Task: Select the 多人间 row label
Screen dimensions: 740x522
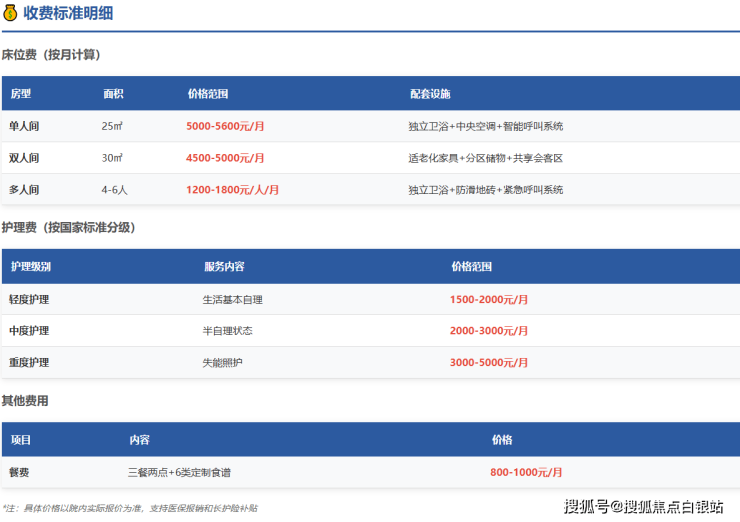Action: click(24, 189)
